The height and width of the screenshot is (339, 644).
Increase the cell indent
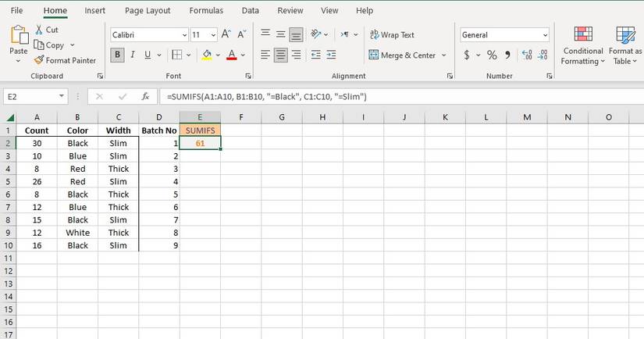tap(331, 55)
